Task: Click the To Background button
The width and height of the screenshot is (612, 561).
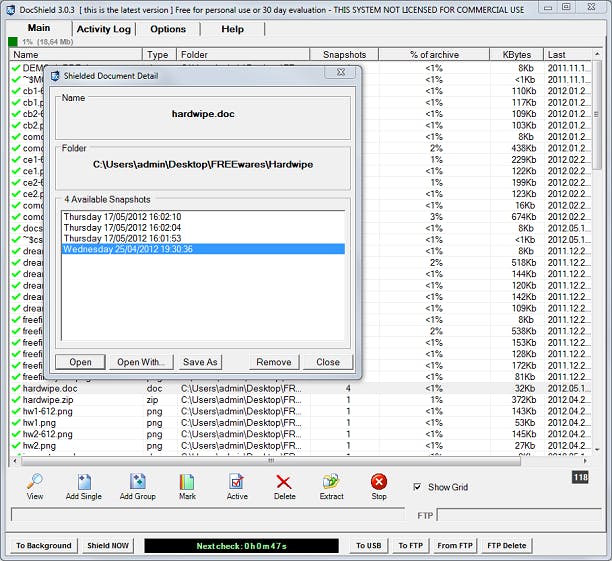Action: point(44,545)
